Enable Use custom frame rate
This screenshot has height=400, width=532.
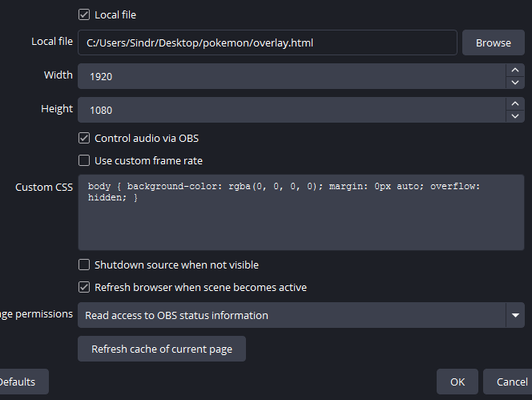coord(84,160)
